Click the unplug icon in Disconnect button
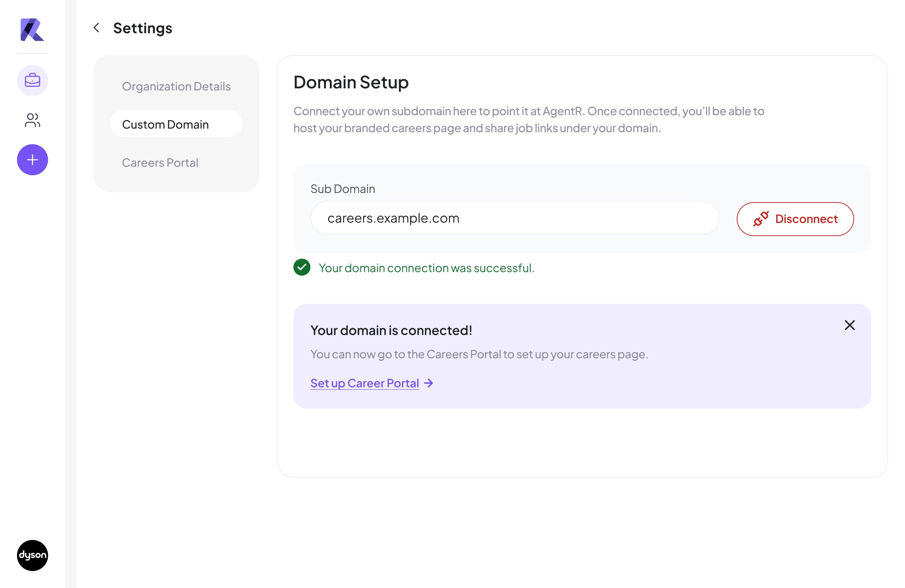The width and height of the screenshot is (905, 588). [x=761, y=219]
